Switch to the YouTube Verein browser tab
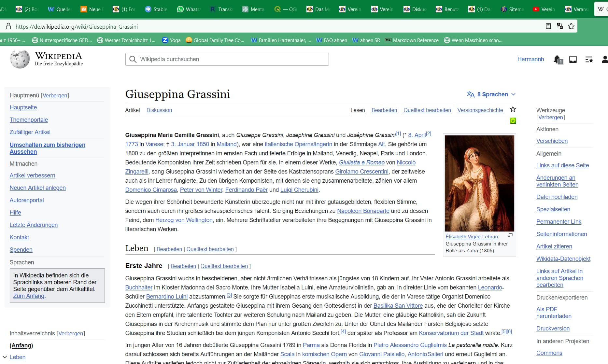The height and width of the screenshot is (364, 608). [x=544, y=9]
